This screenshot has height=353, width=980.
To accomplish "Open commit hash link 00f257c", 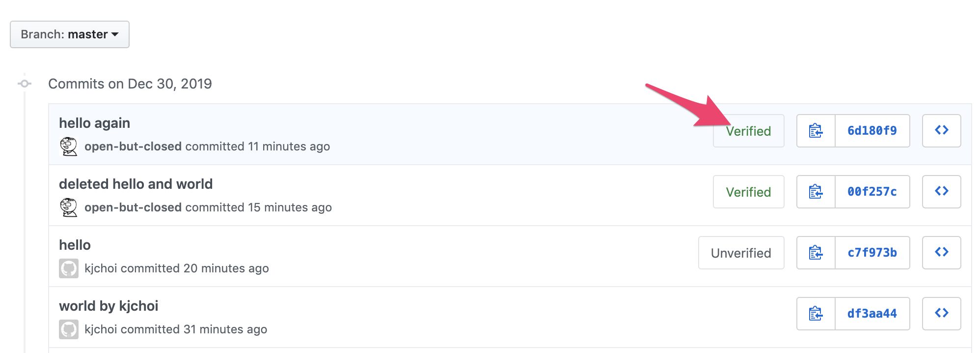I will [x=872, y=192].
